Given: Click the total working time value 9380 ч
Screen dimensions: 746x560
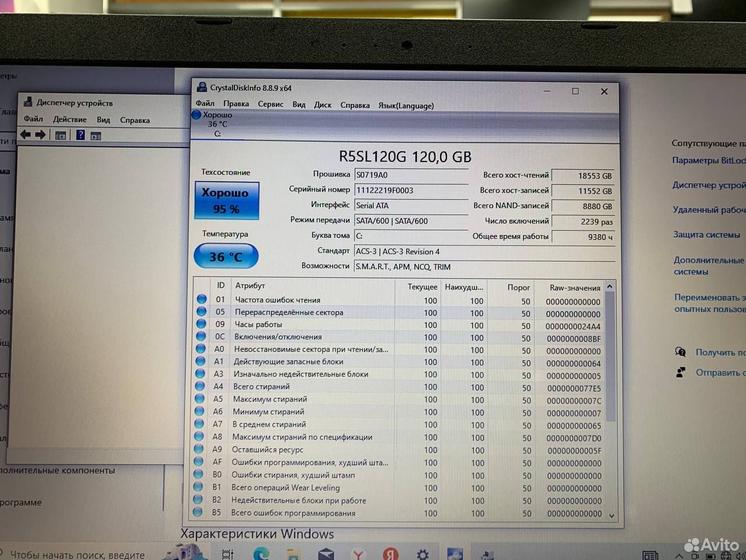Looking at the screenshot, I should tap(583, 236).
